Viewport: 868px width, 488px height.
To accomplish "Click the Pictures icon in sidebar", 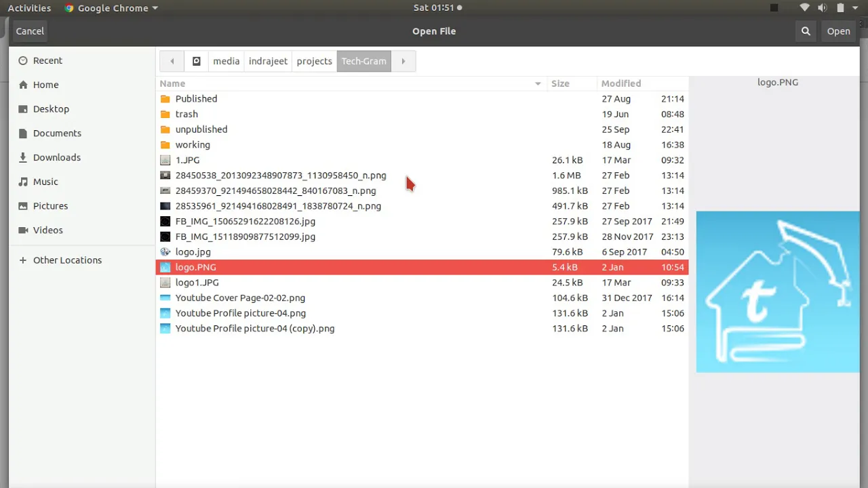I will [23, 206].
